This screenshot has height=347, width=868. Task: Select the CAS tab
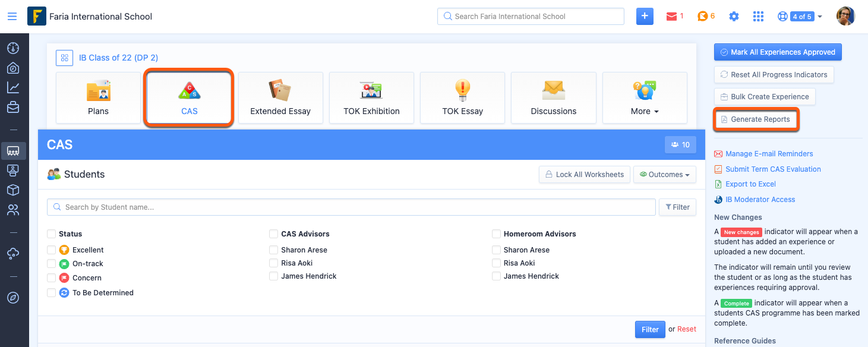tap(190, 98)
